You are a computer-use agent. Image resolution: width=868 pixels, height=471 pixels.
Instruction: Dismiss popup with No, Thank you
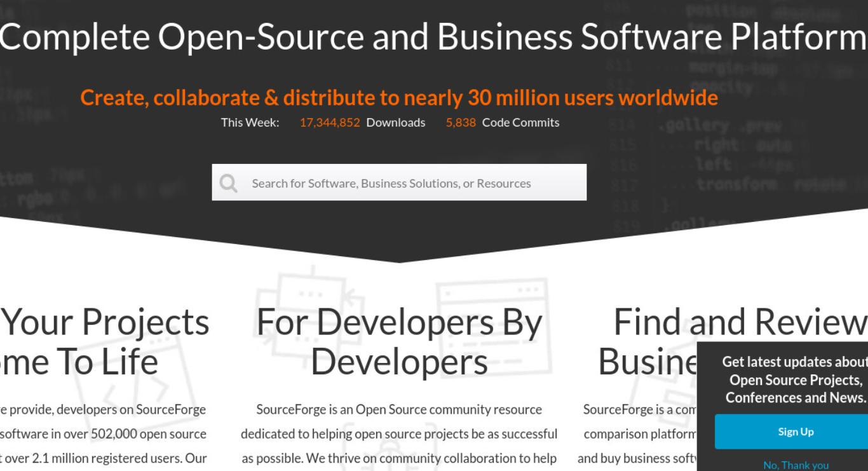[796, 465]
